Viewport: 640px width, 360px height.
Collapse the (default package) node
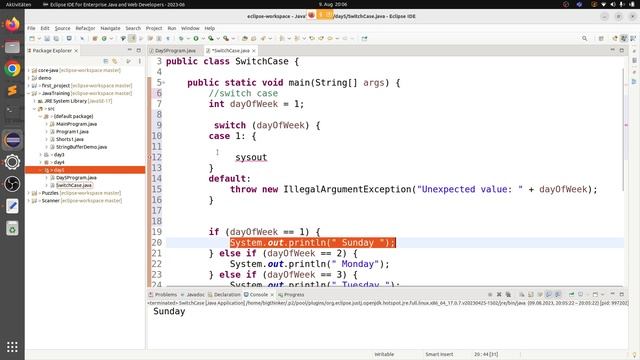[x=41, y=116]
